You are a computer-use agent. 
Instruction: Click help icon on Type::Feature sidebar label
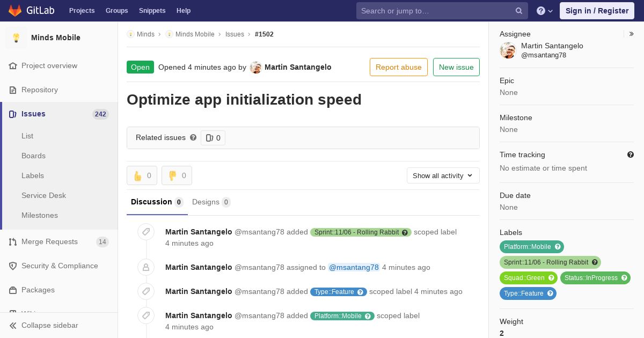coord(550,293)
